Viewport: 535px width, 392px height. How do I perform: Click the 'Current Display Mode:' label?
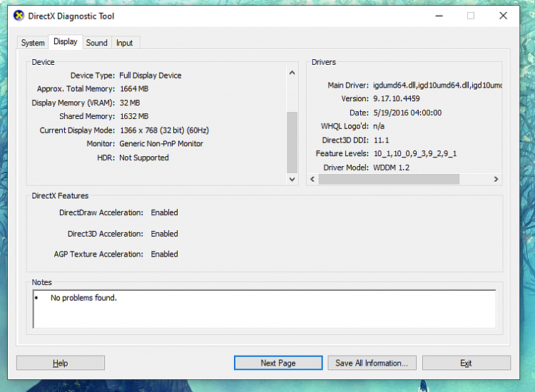(x=78, y=130)
